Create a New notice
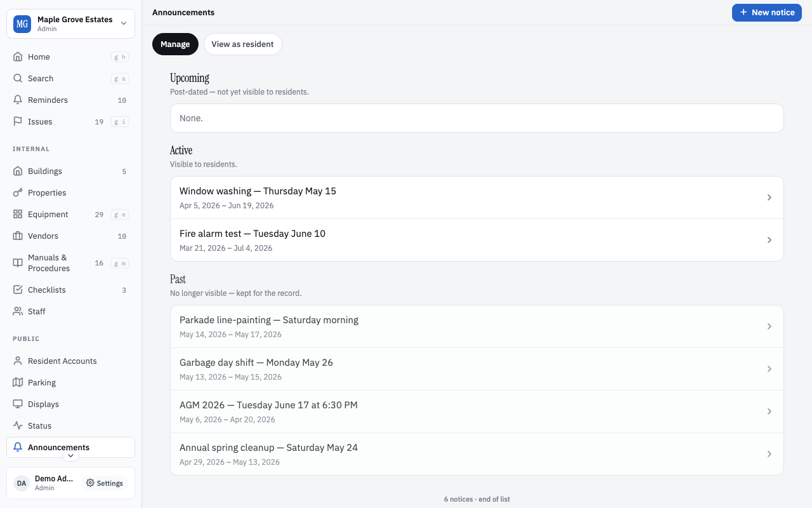The image size is (812, 508). (x=767, y=12)
